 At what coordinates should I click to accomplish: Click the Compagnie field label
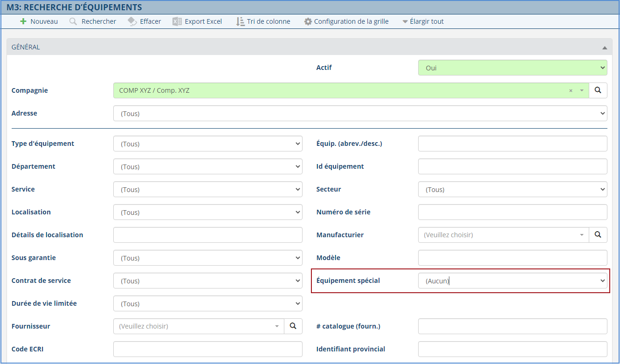click(30, 90)
